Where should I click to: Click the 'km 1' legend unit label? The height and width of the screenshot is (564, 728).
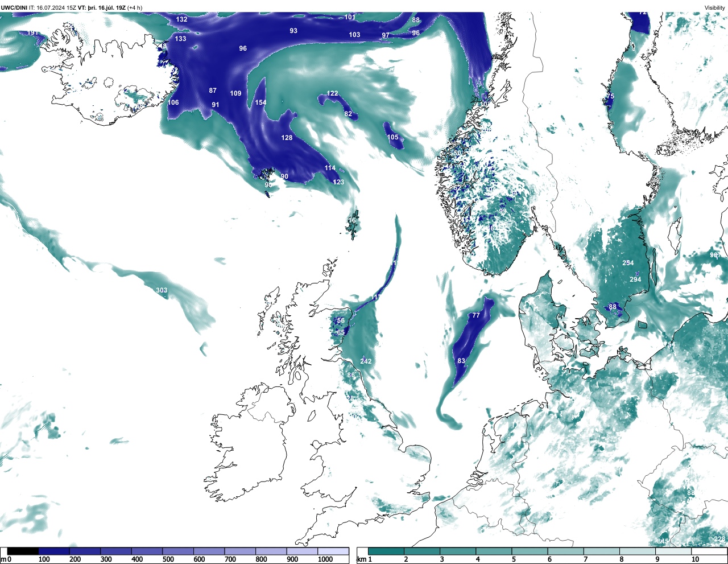coord(365,559)
